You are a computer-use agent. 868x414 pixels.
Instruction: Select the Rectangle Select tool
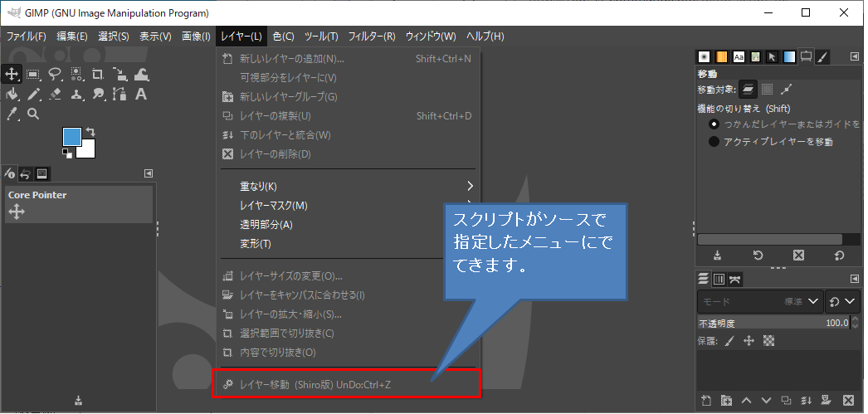33,74
